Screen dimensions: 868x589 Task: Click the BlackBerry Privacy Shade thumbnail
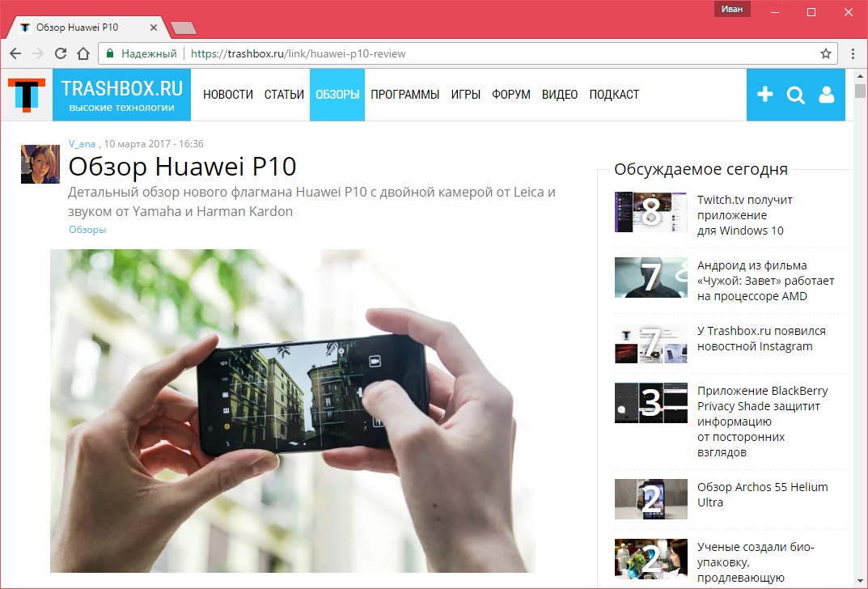pos(651,403)
